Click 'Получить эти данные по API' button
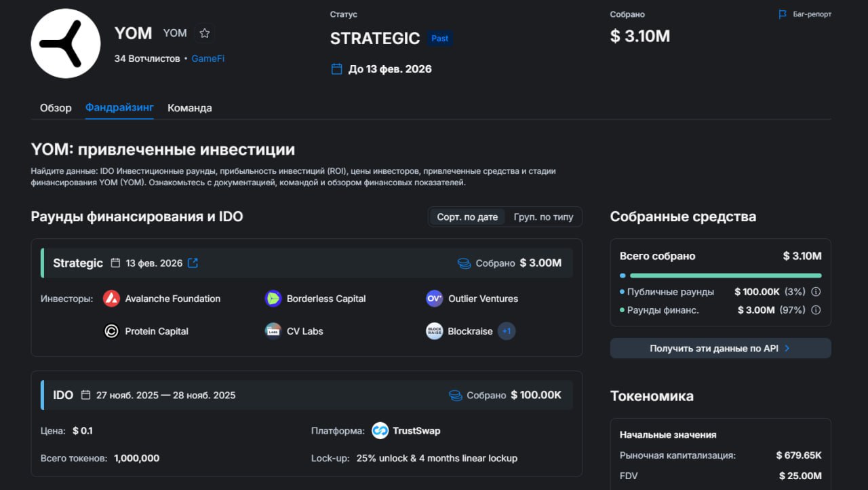 click(720, 348)
